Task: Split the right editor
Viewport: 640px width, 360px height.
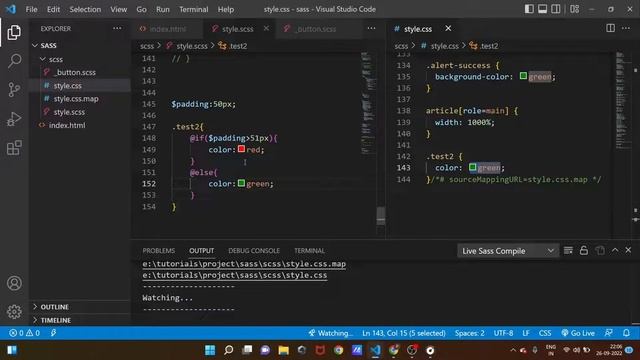Action: [x=610, y=28]
